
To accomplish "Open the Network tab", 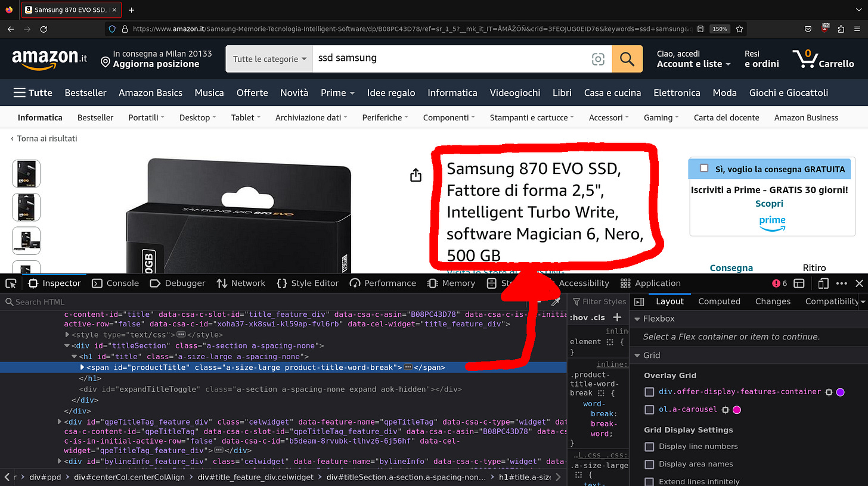I will pyautogui.click(x=241, y=283).
